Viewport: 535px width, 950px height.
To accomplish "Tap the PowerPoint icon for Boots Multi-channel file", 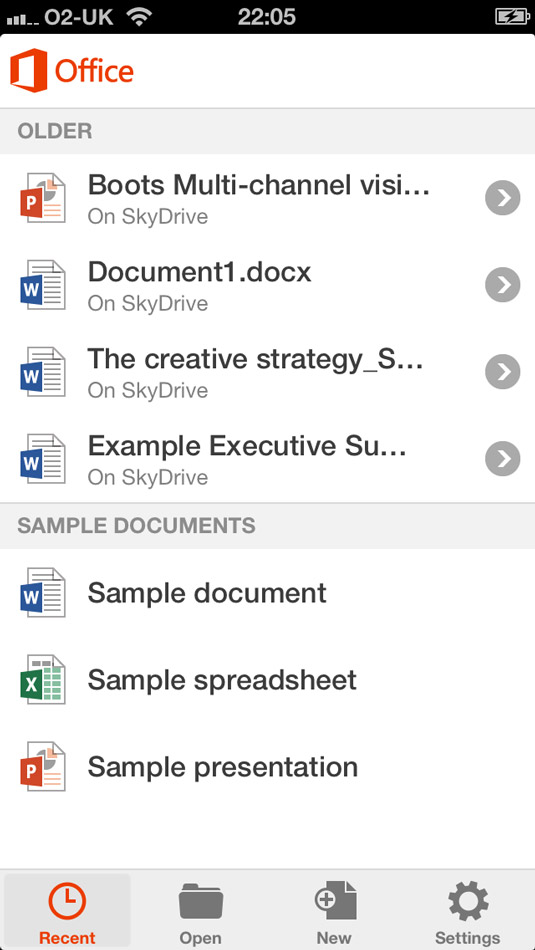I will [42, 198].
